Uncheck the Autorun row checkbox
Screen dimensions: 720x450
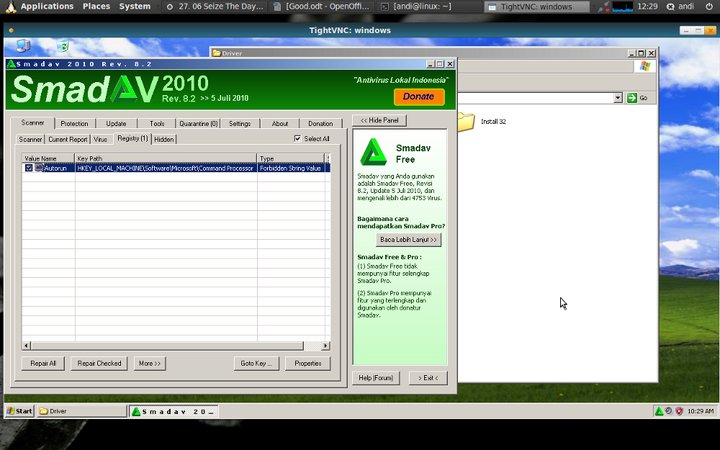coord(29,168)
